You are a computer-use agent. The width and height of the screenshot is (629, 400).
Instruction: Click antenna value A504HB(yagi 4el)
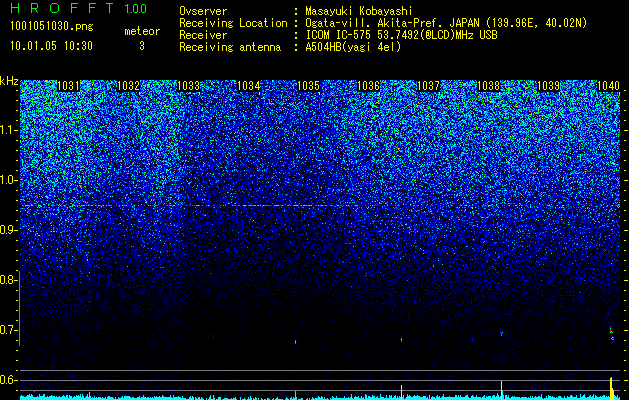coord(353,47)
